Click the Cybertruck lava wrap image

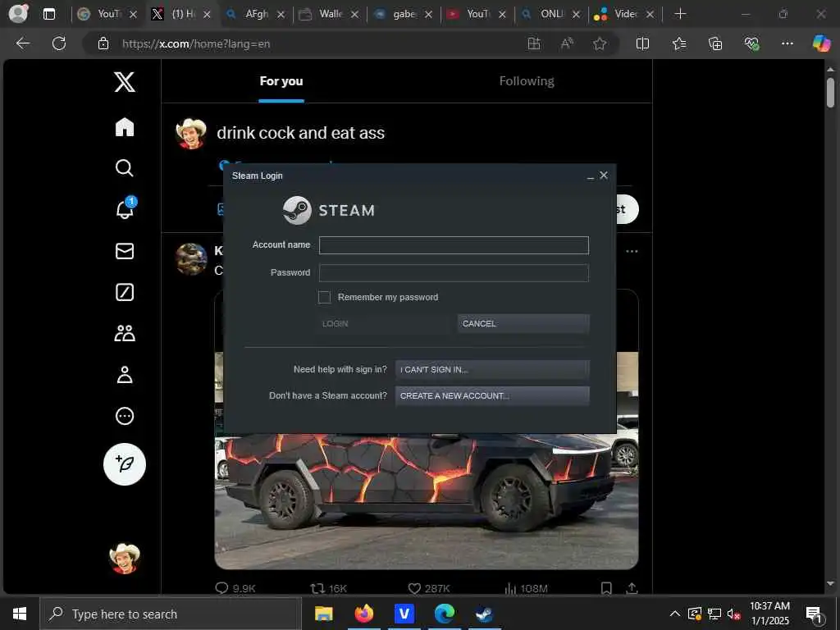pyautogui.click(x=426, y=501)
